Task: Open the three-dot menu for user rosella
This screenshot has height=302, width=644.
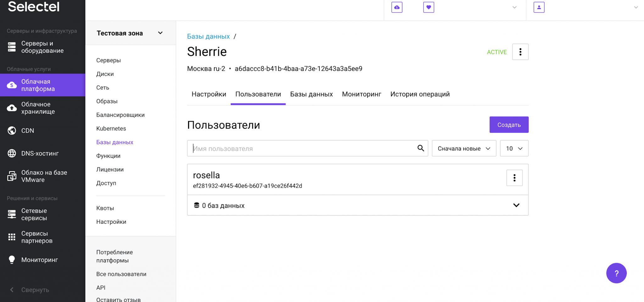Action: click(514, 178)
